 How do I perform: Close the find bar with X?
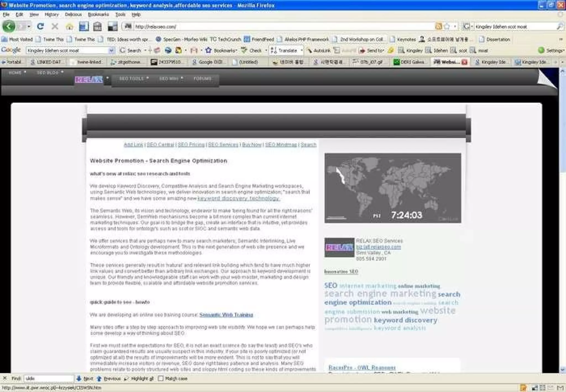point(5,378)
